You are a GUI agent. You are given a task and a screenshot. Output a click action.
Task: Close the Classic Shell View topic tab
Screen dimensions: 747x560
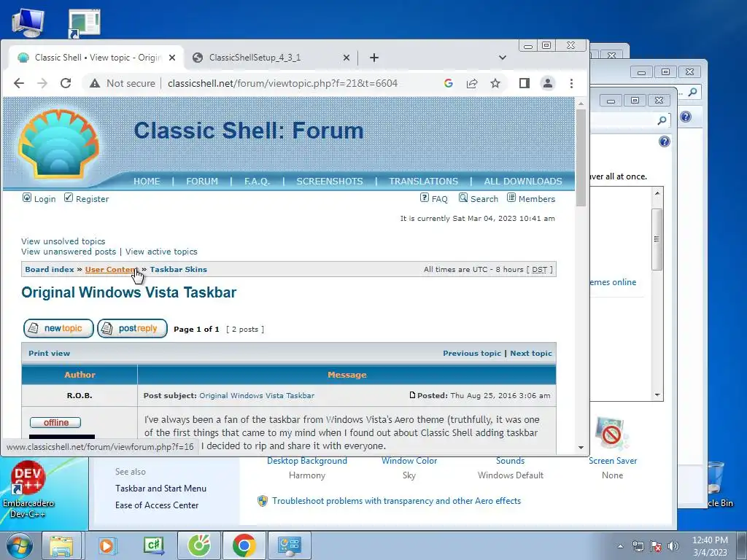[172, 58]
